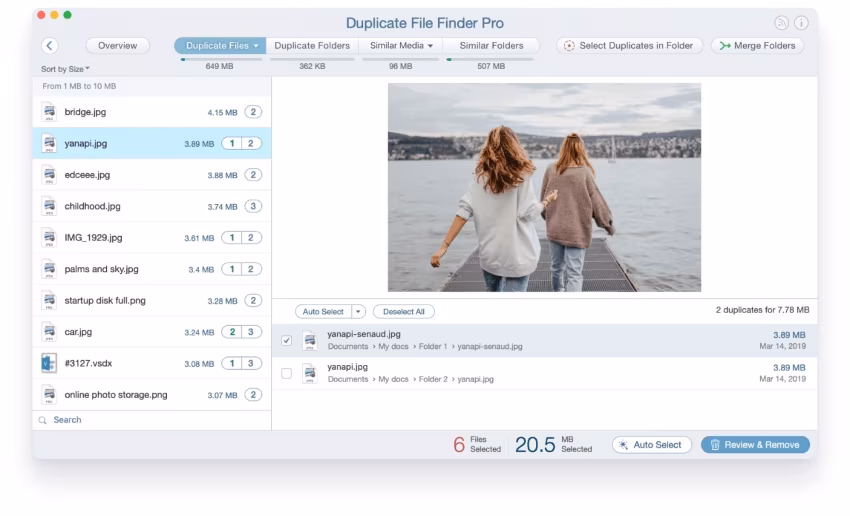This screenshot has width=850, height=516.
Task: Open the info icon in title bar
Action: point(801,23)
